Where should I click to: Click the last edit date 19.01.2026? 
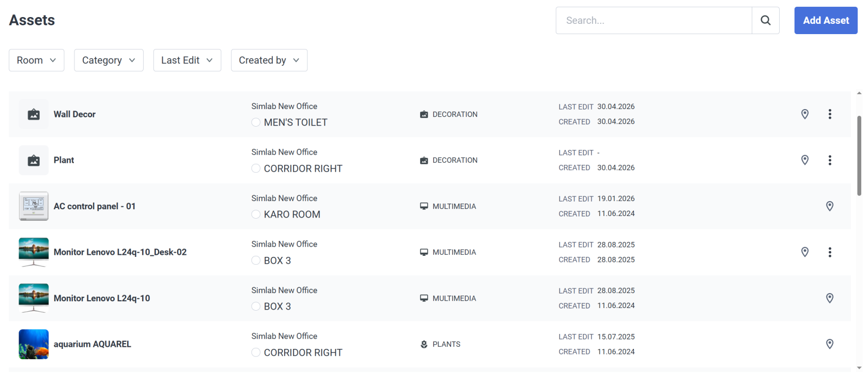pos(616,198)
